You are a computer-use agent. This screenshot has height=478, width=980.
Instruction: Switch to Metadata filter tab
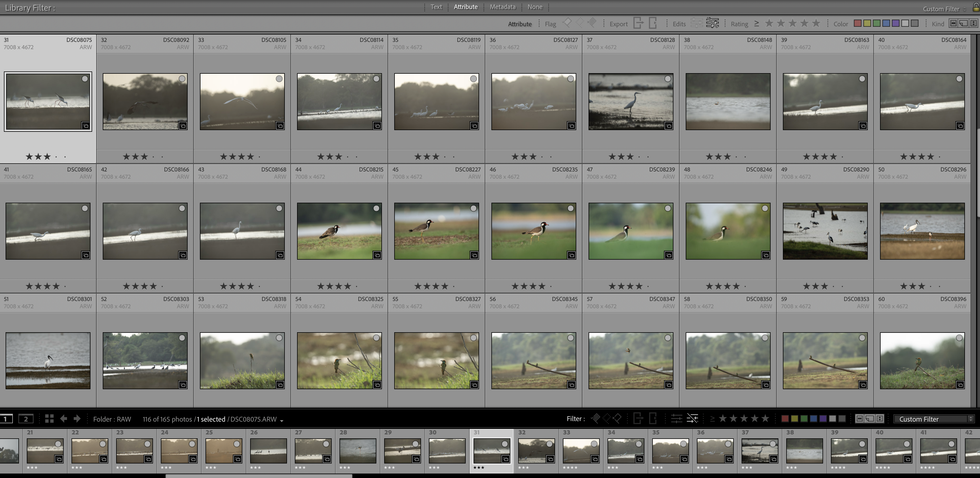[x=502, y=7]
